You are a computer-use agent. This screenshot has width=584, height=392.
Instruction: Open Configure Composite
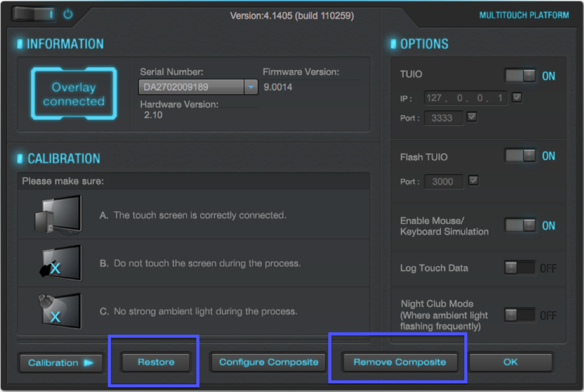tap(269, 362)
